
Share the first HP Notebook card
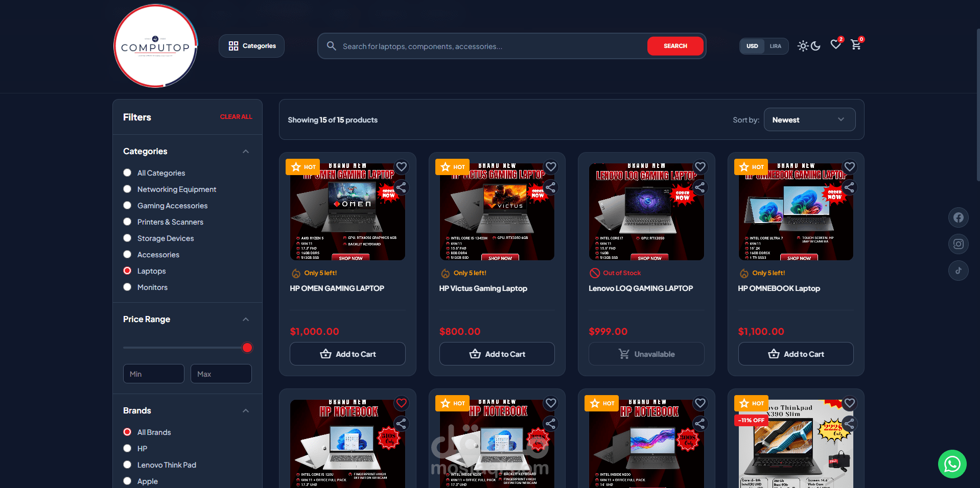(402, 424)
